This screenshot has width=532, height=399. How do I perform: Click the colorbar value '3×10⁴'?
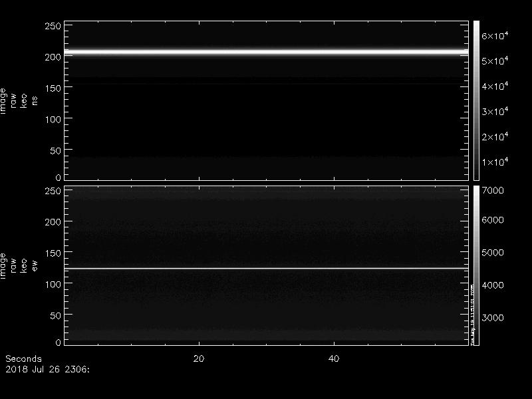click(x=495, y=111)
